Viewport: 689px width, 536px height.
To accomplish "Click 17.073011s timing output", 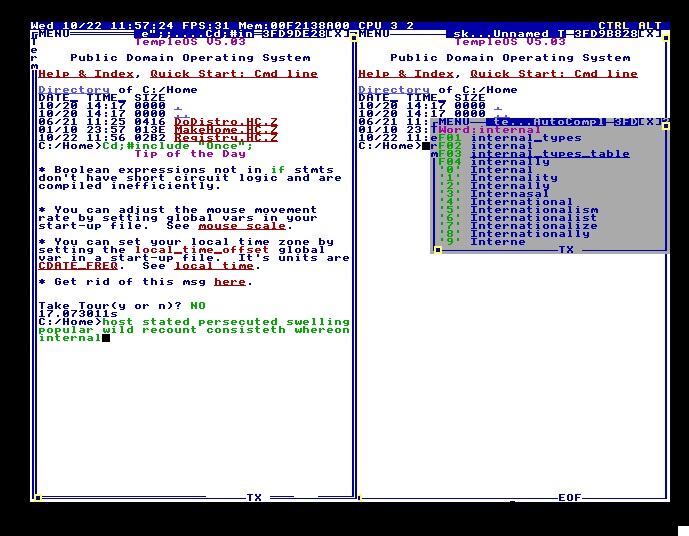I will pyautogui.click(x=78, y=314).
